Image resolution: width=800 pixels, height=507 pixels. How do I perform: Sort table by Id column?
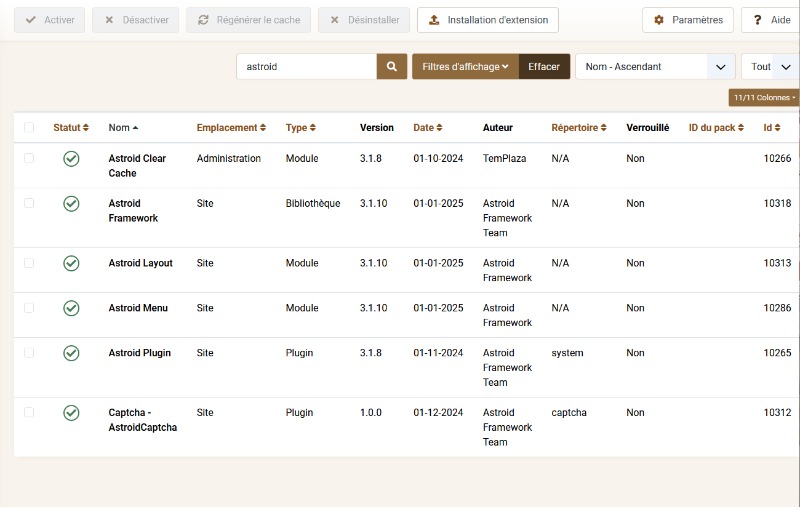coord(771,128)
